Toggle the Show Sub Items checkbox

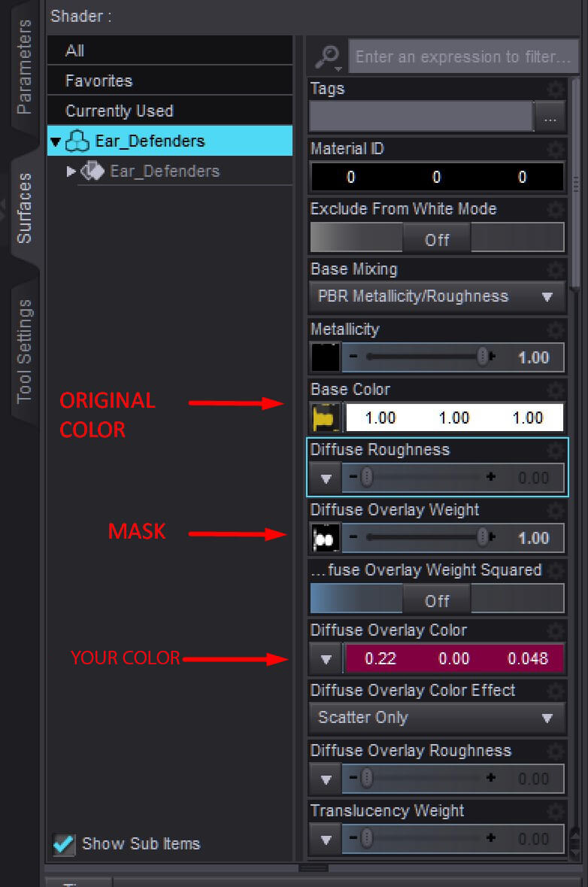(64, 845)
